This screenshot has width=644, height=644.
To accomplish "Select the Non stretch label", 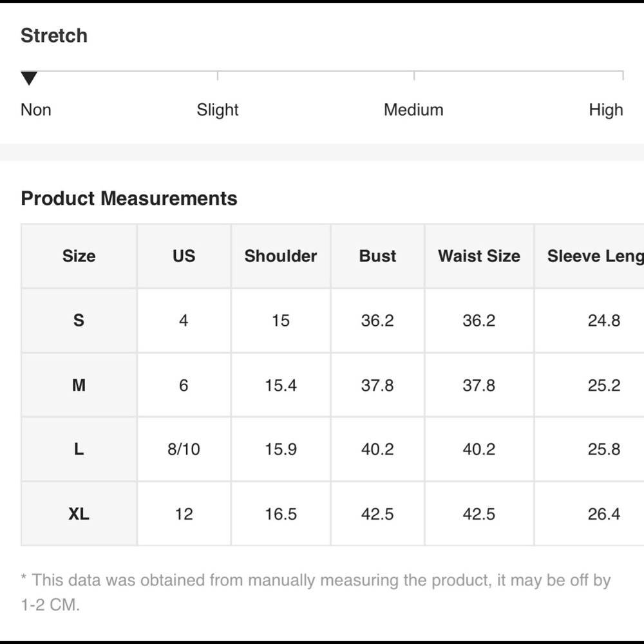I will 36,110.
